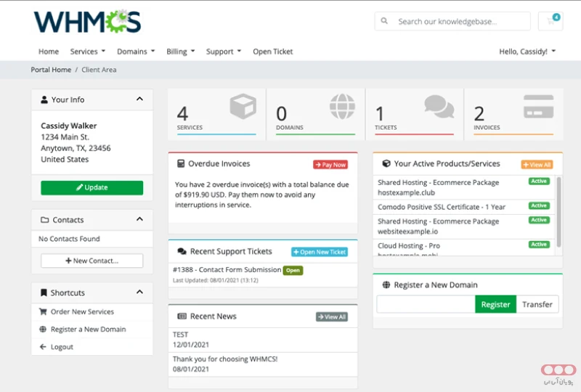Viewport: 581px width, 392px height.
Task: Click the domain name input field
Action: point(426,304)
